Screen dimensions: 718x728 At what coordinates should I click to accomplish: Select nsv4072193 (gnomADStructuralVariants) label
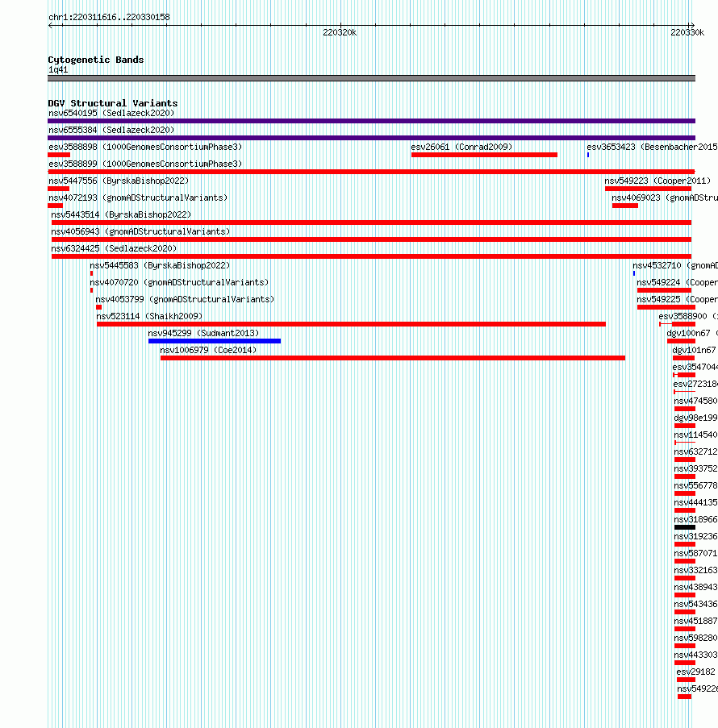tap(138, 198)
